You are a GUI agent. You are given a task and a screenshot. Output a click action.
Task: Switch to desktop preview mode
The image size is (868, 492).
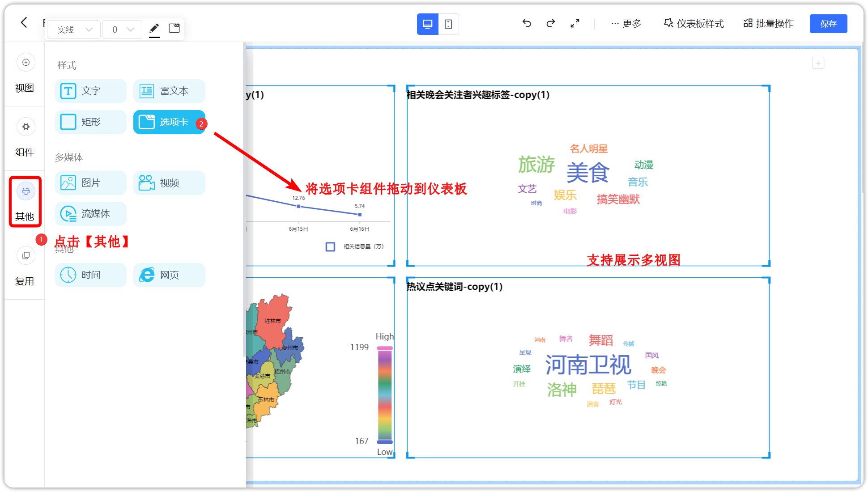pyautogui.click(x=427, y=24)
